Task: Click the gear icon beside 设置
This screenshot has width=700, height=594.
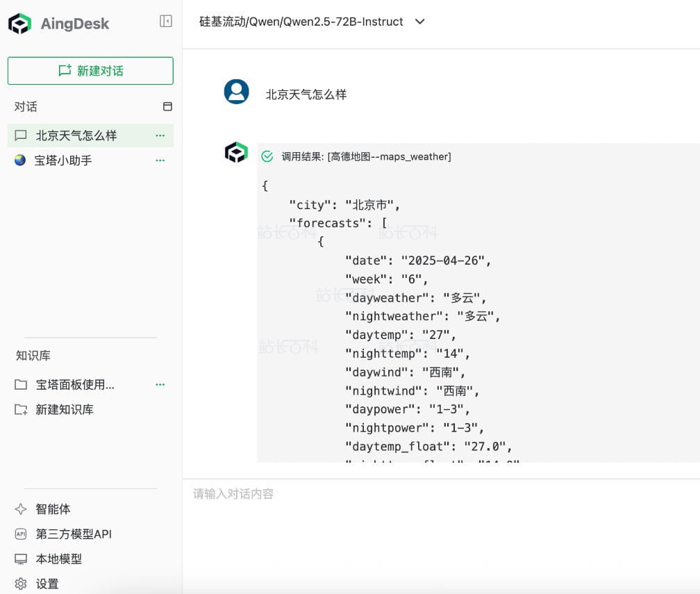Action: [21, 584]
